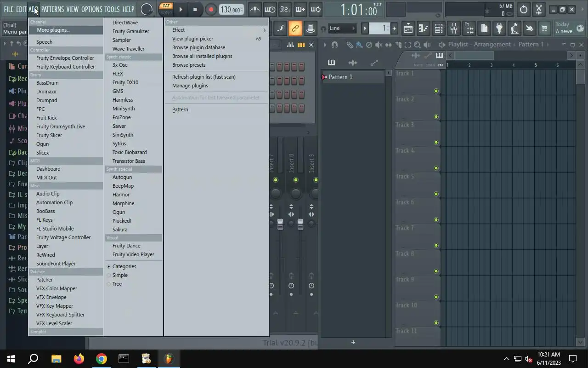Open the Playlist view from toolbar
Screen dimensions: 588x368
click(x=408, y=29)
